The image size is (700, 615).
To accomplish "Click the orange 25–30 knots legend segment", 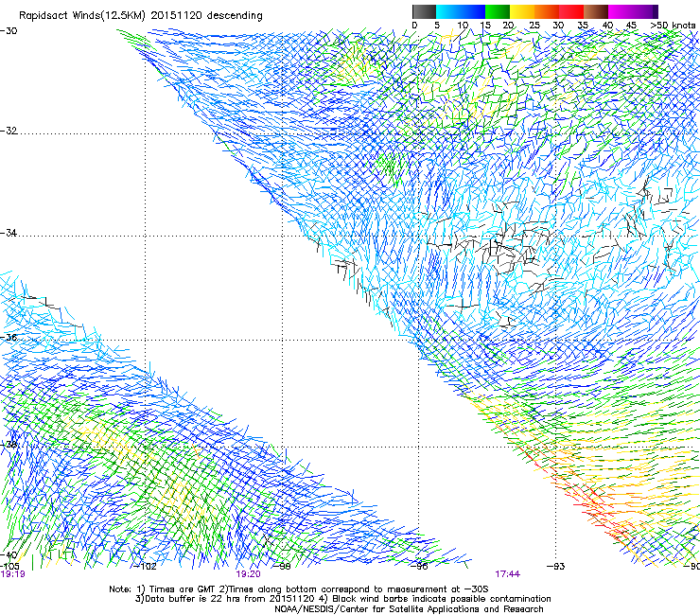I will [547, 11].
